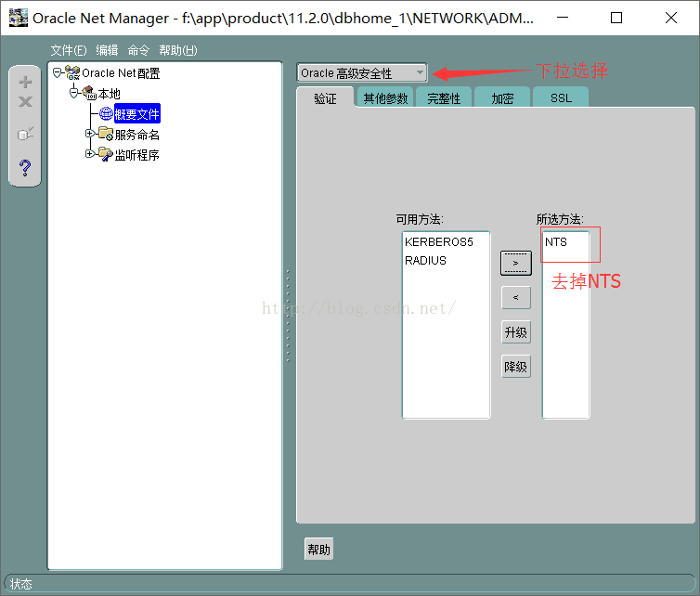Image resolution: width=700 pixels, height=596 pixels.
Task: Click the > move-right button
Action: pyautogui.click(x=516, y=263)
